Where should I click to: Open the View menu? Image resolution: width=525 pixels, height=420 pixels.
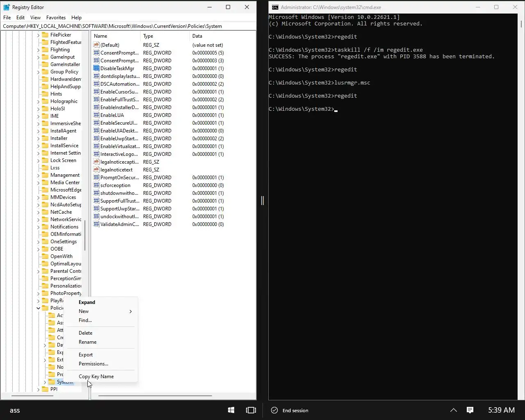point(35,18)
